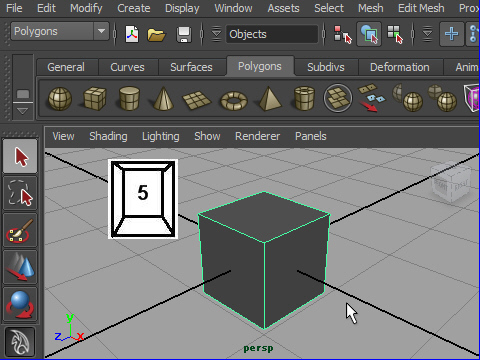Open the viewport Show menu

pyautogui.click(x=207, y=136)
